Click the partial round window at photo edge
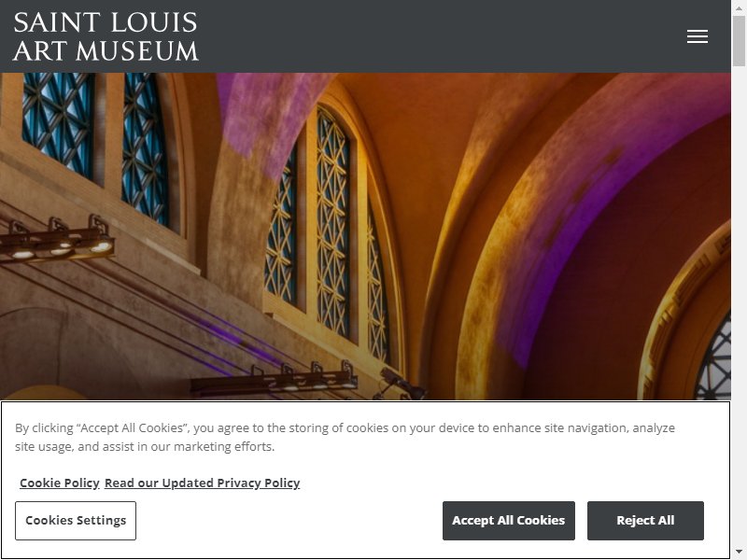The width and height of the screenshot is (747, 560). point(713,357)
